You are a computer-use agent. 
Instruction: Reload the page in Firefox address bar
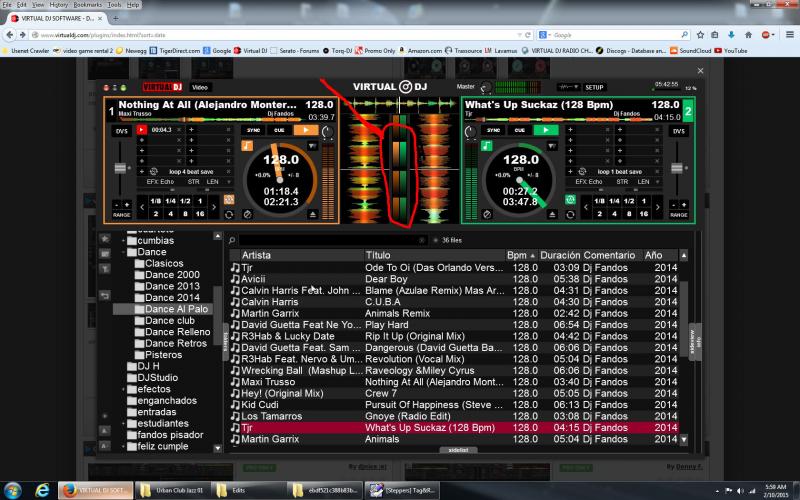(528, 35)
